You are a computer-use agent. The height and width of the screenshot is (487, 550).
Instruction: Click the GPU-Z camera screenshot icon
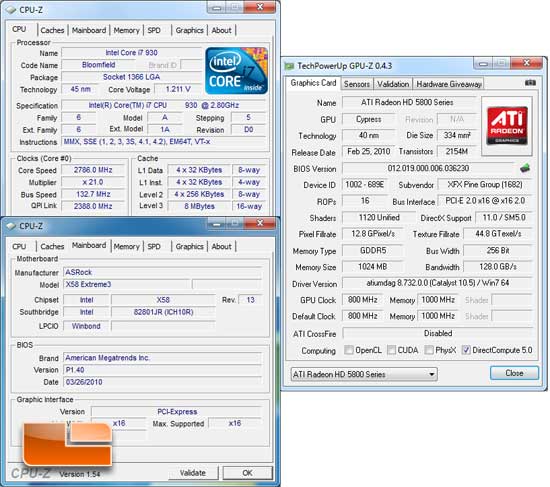(530, 83)
